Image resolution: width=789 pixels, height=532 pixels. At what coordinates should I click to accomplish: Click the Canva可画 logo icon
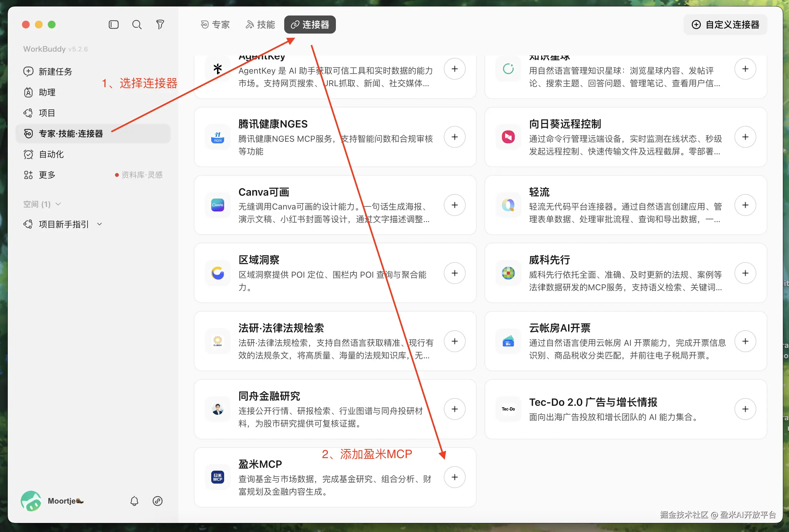pyautogui.click(x=218, y=205)
